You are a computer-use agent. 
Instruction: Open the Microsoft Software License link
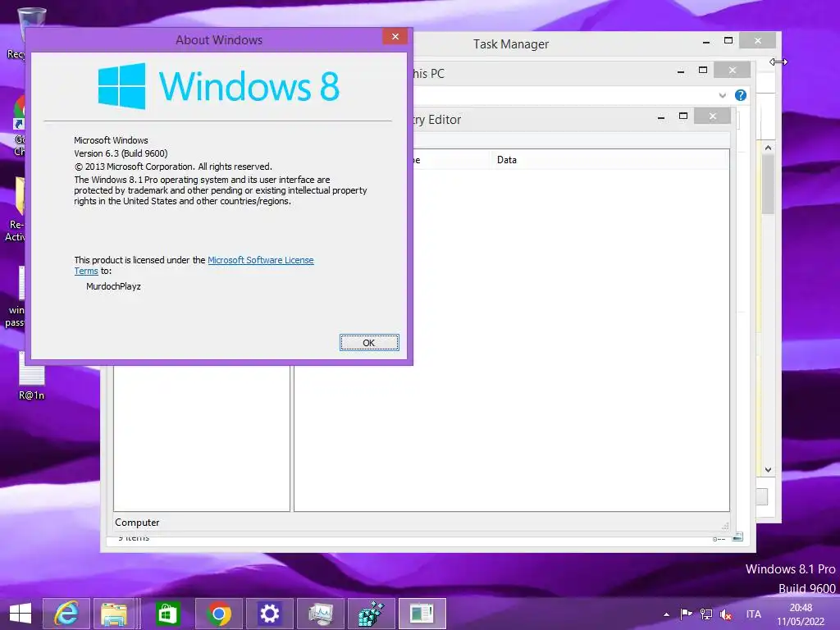click(x=260, y=260)
